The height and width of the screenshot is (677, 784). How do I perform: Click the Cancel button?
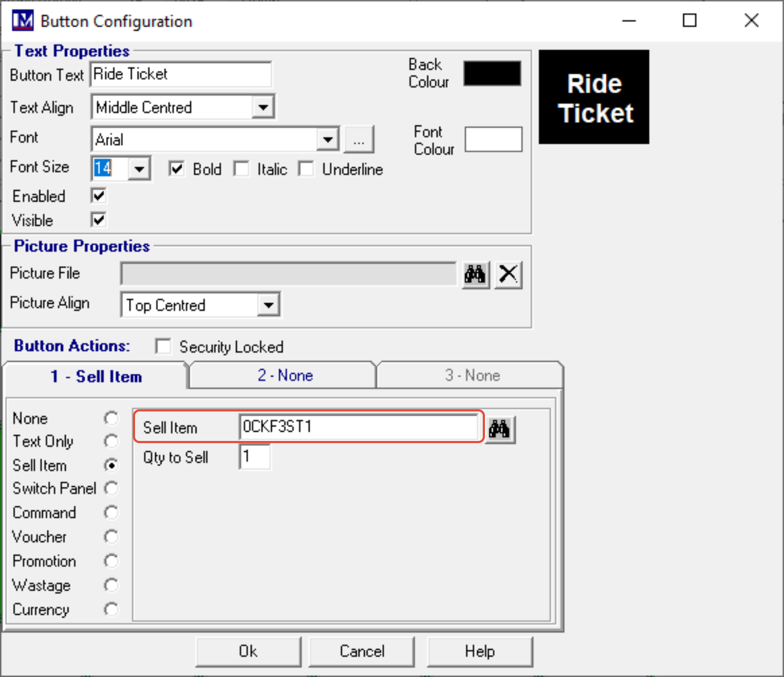click(x=361, y=651)
